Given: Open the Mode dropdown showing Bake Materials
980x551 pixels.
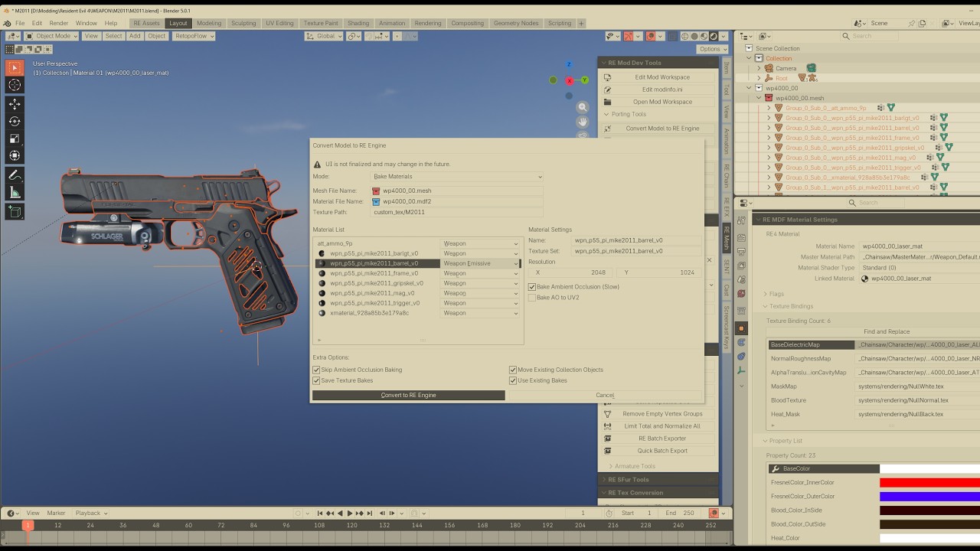Looking at the screenshot, I should (457, 177).
